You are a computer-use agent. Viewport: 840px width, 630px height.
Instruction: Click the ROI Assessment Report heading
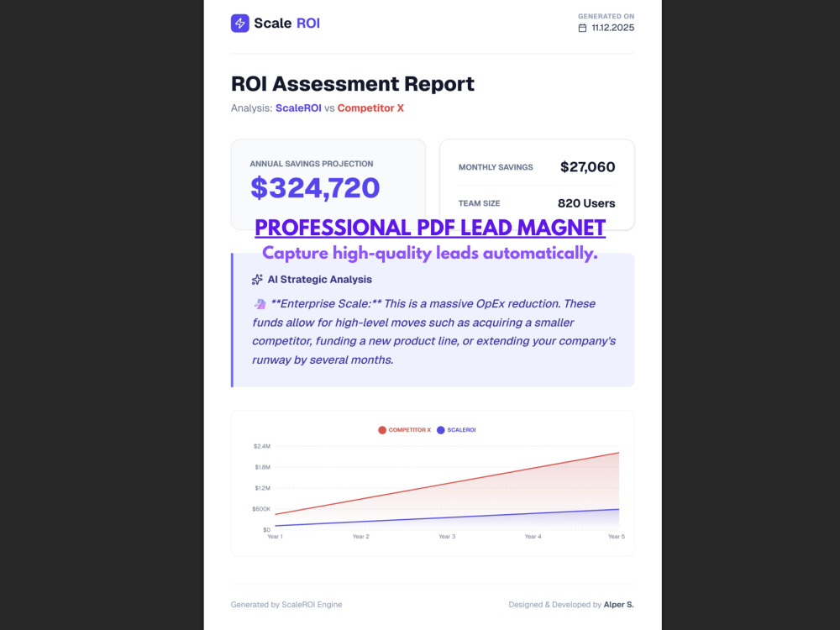click(x=353, y=84)
